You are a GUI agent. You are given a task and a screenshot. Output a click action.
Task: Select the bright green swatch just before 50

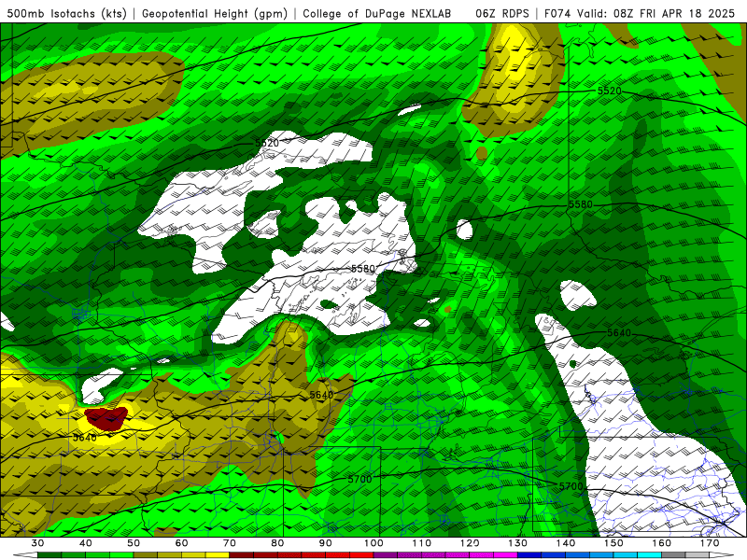pos(121,555)
